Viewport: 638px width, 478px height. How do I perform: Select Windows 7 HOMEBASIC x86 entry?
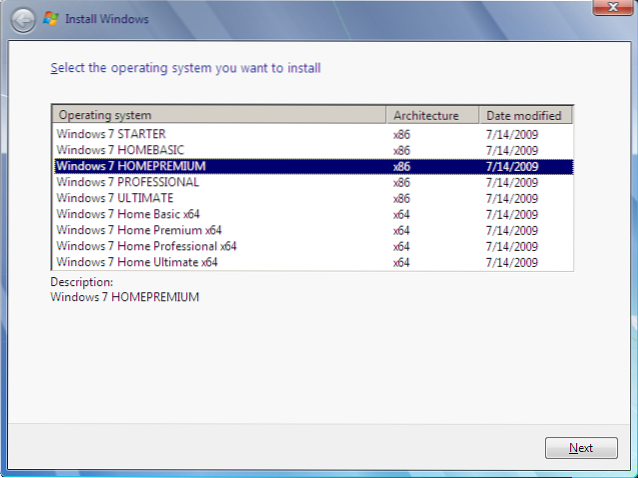(x=120, y=150)
